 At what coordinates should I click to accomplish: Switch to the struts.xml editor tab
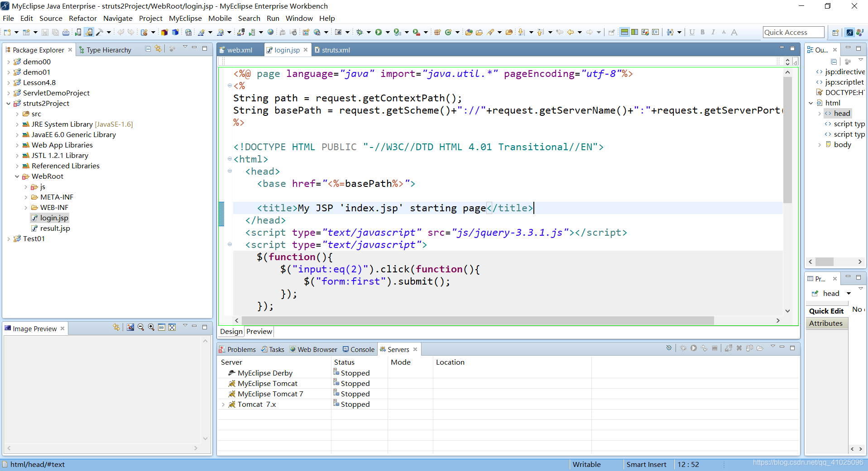(332, 50)
